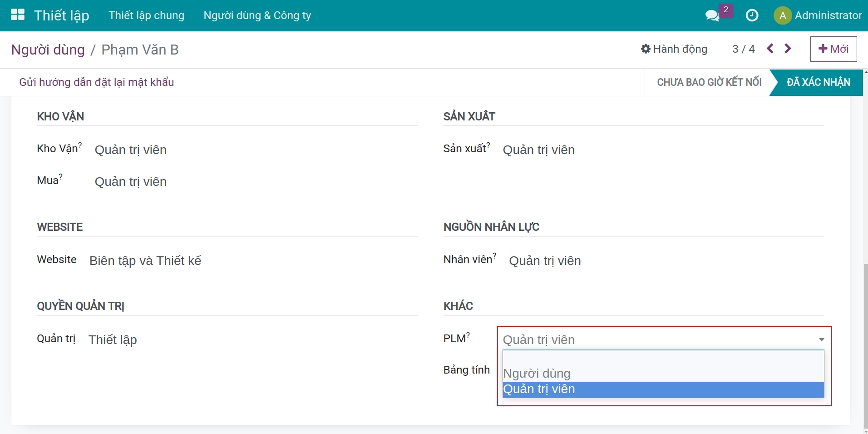The width and height of the screenshot is (868, 434).
Task: Open the activities clock icon
Action: click(752, 15)
